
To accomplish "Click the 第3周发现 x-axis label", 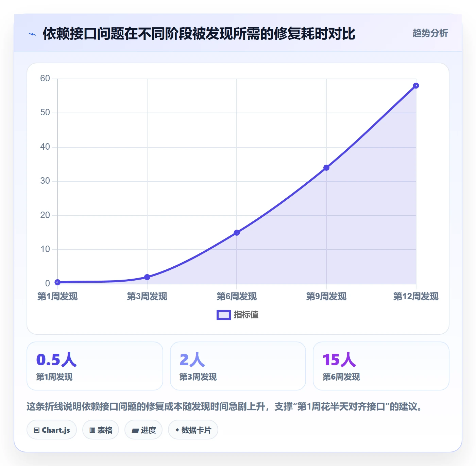I will (147, 297).
